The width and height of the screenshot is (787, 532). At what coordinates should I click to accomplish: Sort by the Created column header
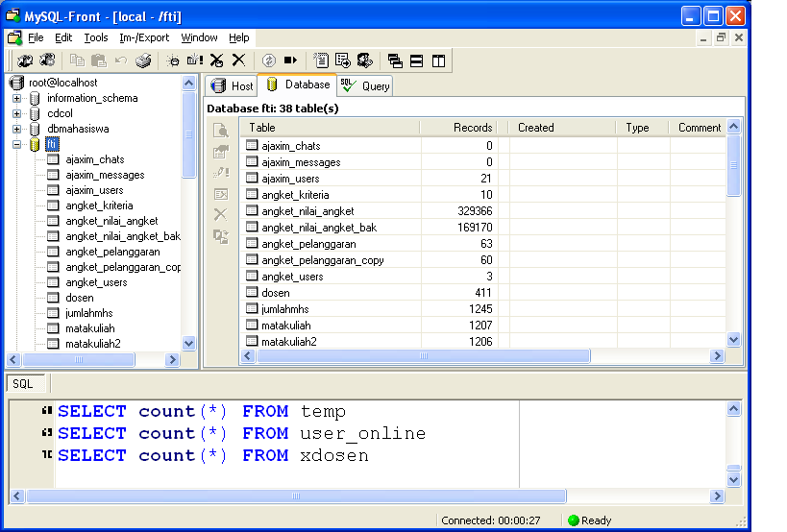click(561, 128)
